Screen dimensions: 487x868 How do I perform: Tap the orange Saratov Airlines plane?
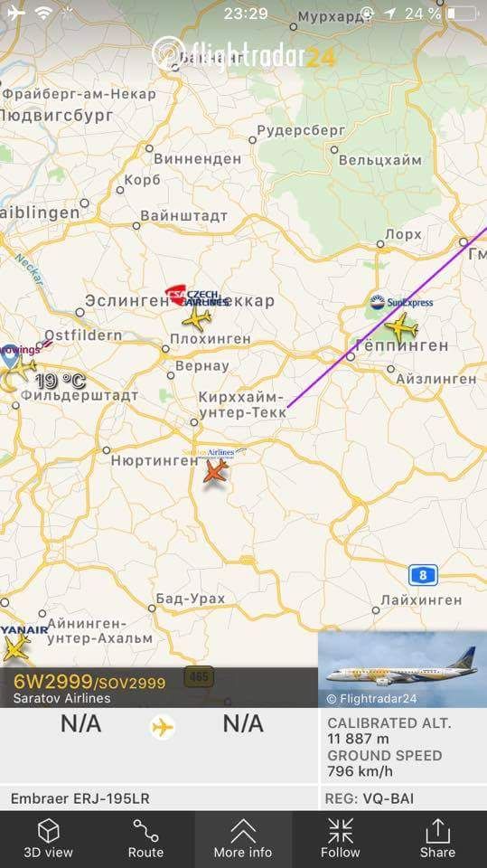coord(215,471)
